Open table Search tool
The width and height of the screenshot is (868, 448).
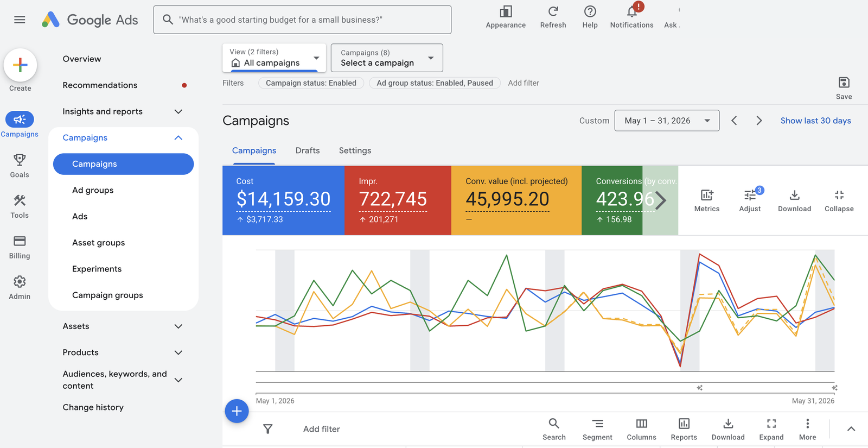[554, 424]
